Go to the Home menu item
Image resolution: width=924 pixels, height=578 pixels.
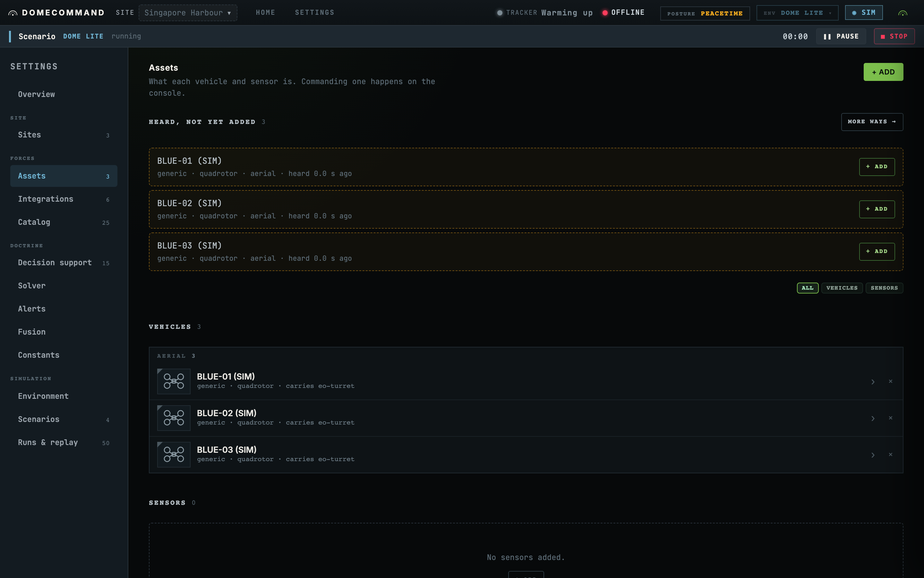pos(265,13)
